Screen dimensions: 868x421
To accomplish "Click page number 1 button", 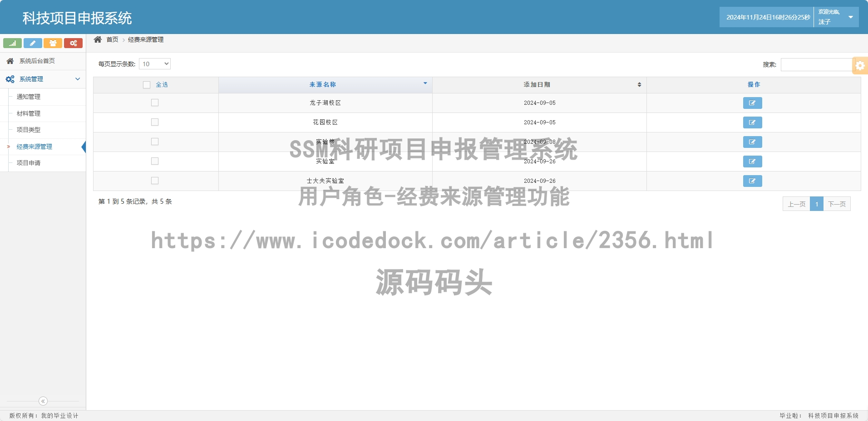I will click(x=817, y=204).
